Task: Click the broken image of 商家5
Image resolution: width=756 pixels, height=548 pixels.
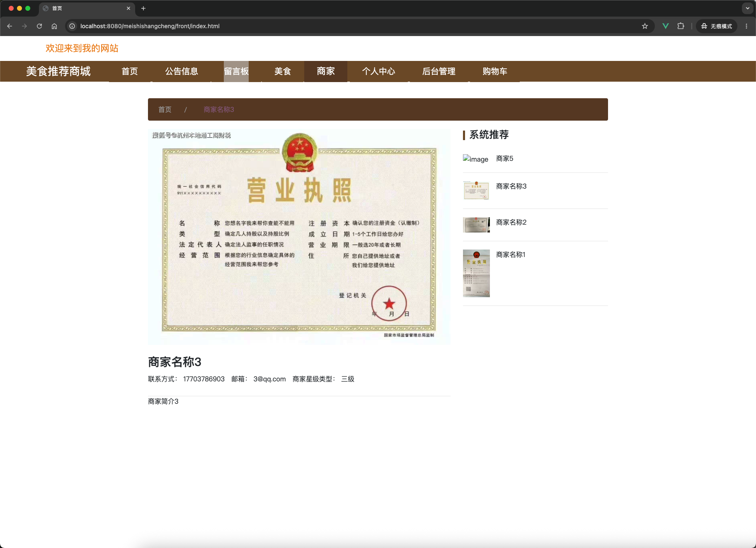Action: tap(476, 159)
